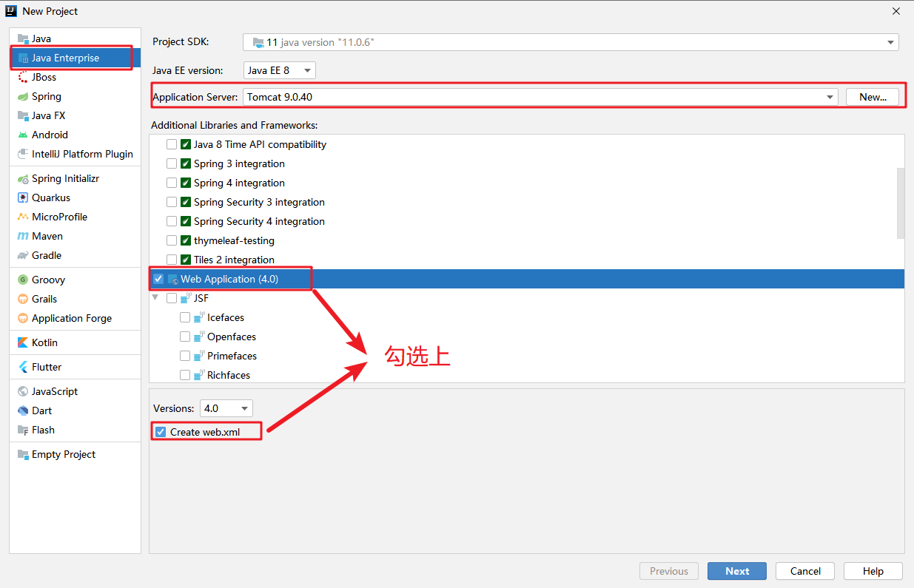Click the Web Application framework icon
The image size is (914, 588).
click(172, 279)
